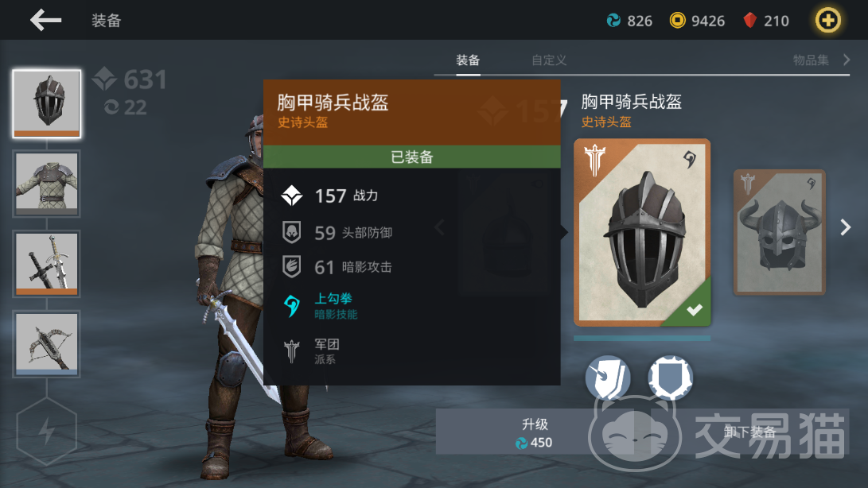Tap the hexagon lightning ability icon

coord(46,431)
